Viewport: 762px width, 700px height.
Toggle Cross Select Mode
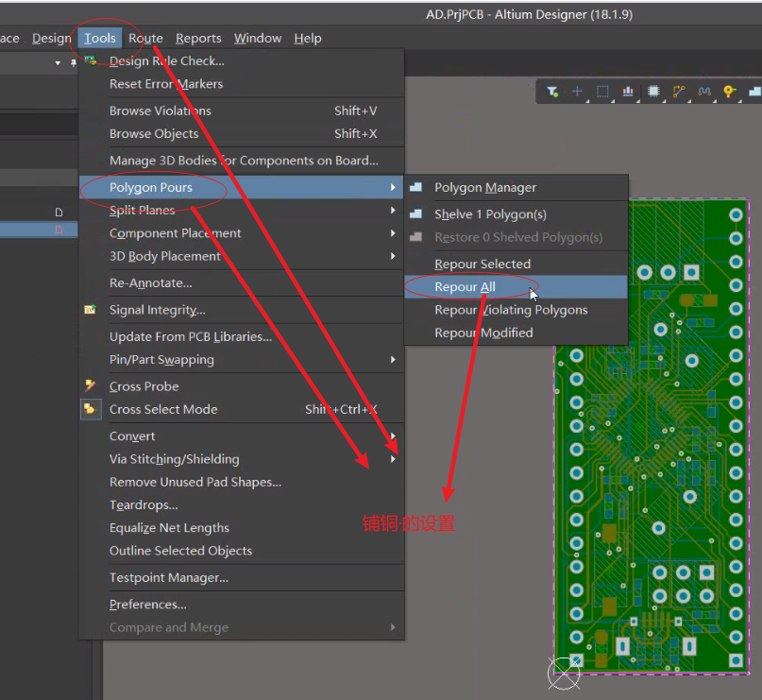[x=242, y=409]
